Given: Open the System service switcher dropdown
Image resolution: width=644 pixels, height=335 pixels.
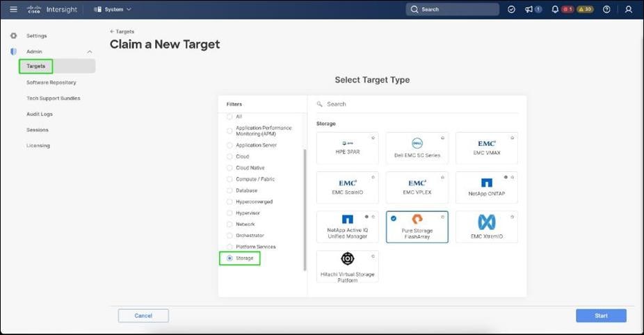Looking at the screenshot, I should 113,9.
